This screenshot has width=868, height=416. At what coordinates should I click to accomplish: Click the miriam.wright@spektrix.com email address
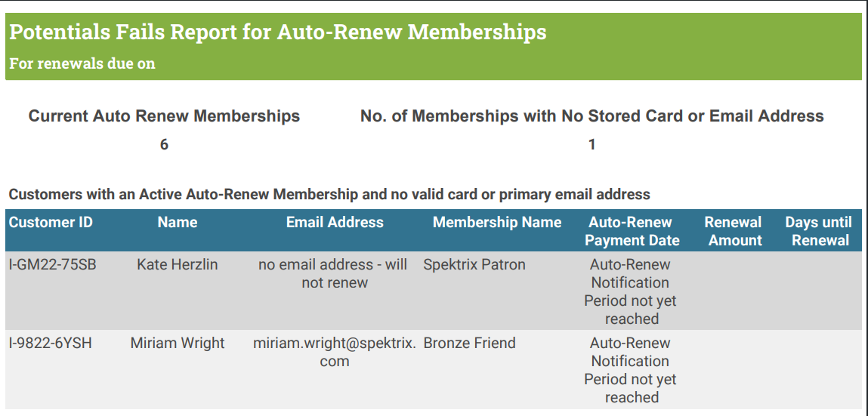click(335, 352)
